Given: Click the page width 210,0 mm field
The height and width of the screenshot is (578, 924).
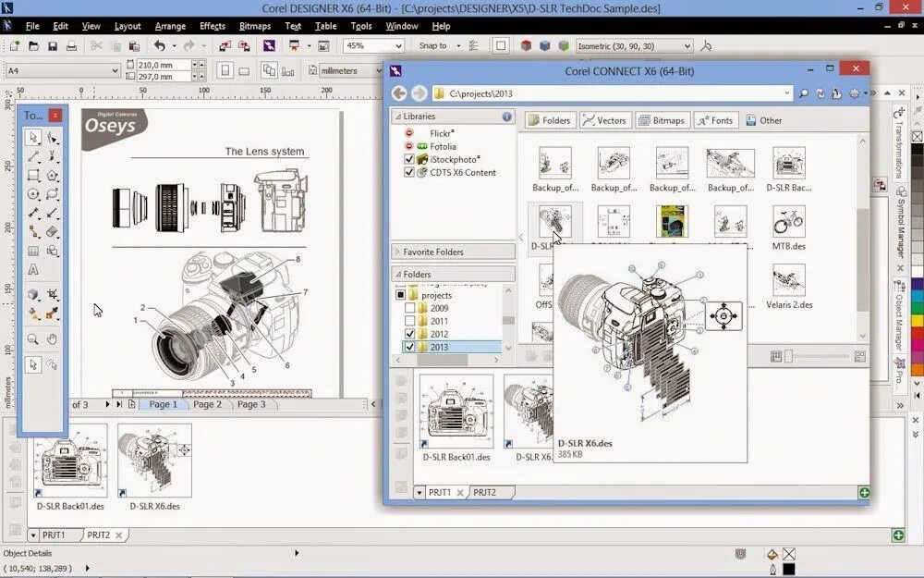Looking at the screenshot, I should point(164,65).
